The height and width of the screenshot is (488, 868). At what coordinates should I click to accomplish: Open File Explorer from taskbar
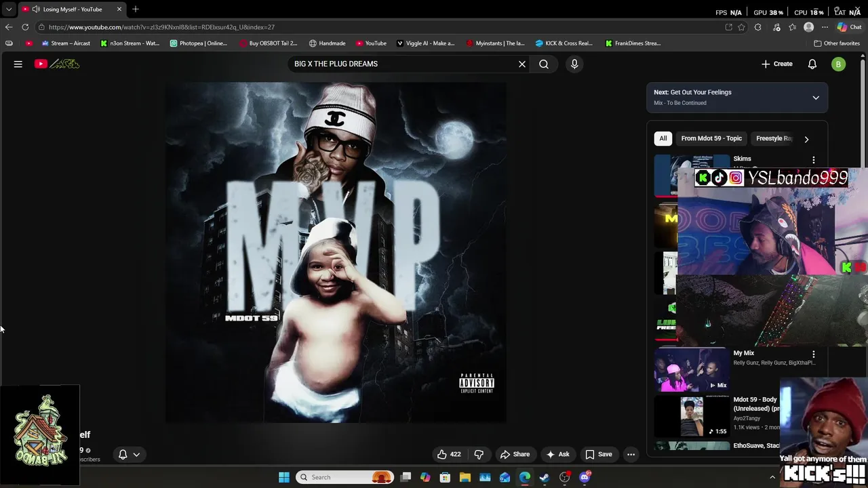465,477
